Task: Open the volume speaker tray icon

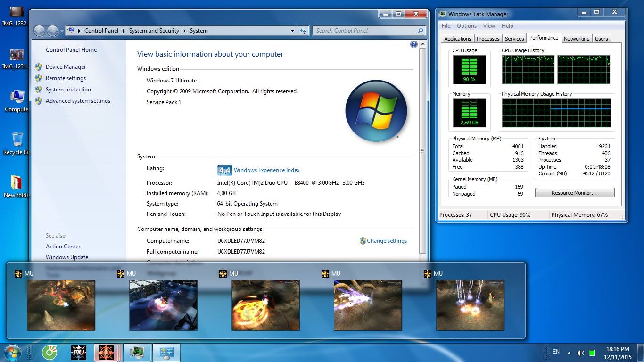Action: point(580,353)
